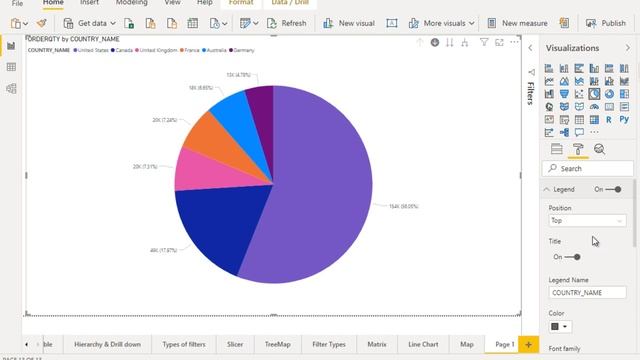
Task: Open the Data view in left sidebar
Action: 11,67
